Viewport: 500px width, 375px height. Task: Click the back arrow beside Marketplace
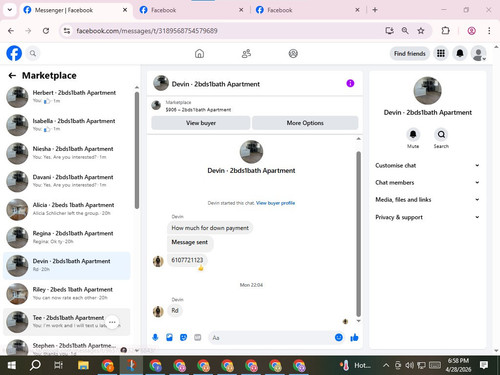pos(12,76)
